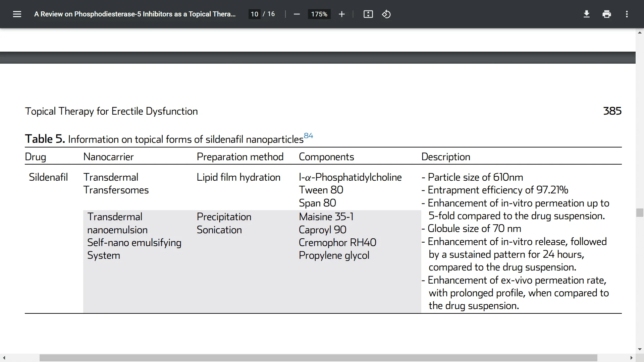Screen dimensions: 644x362
Task: Click the 'l-α-Phosphatidylcholine' component
Action: 350,177
